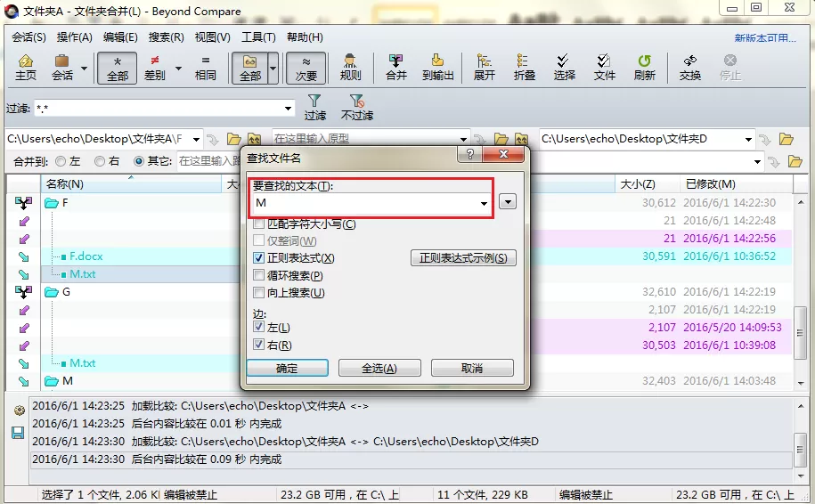The image size is (815, 504).
Task: Open dropdown of 文件夹A\F path
Action: pos(196,139)
